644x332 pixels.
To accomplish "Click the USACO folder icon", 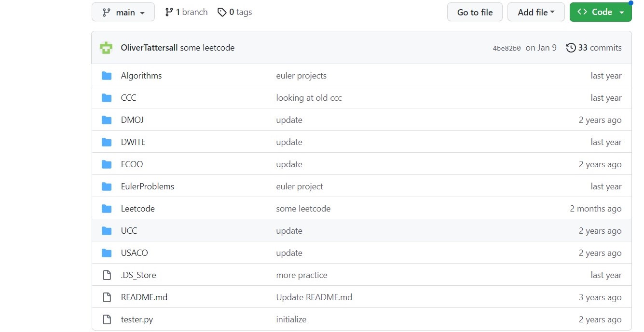I will point(107,253).
